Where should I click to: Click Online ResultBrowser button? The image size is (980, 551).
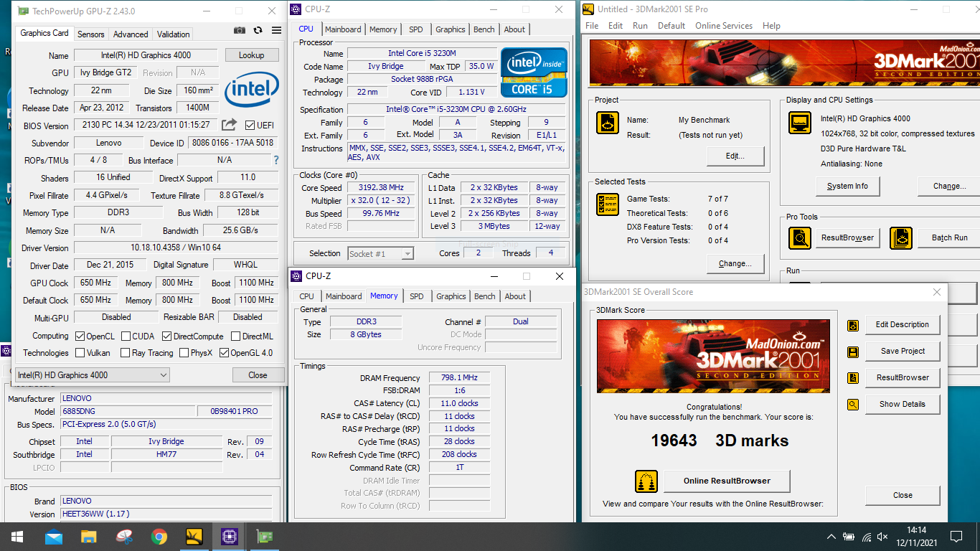pos(727,481)
